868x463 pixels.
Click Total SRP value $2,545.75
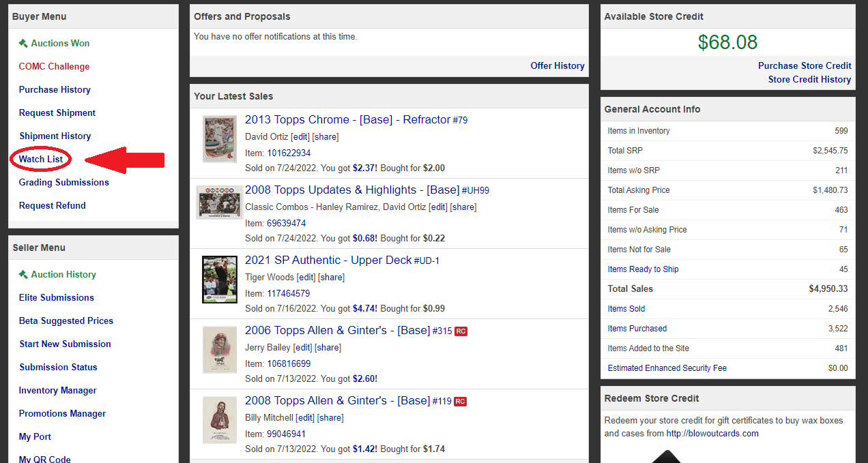830,150
